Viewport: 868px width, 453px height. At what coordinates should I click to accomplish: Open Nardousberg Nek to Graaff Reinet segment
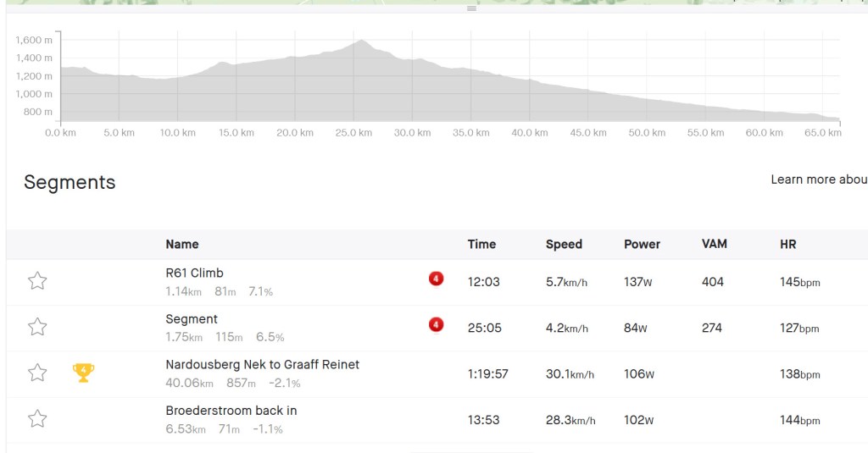[x=262, y=364]
